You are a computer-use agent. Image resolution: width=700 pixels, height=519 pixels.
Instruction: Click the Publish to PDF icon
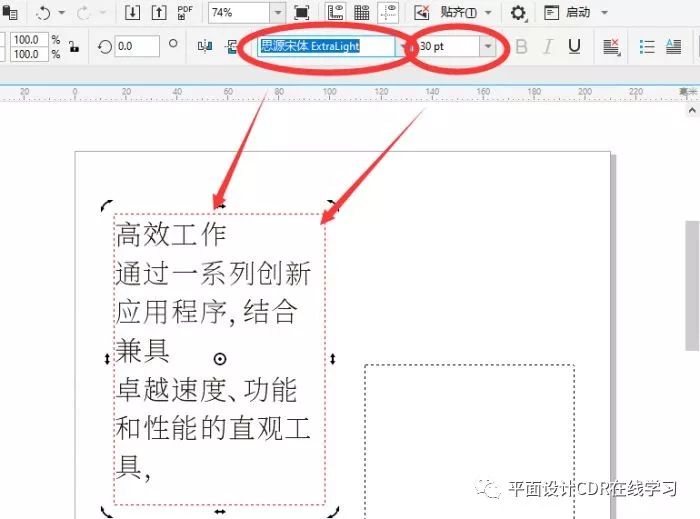click(x=185, y=12)
